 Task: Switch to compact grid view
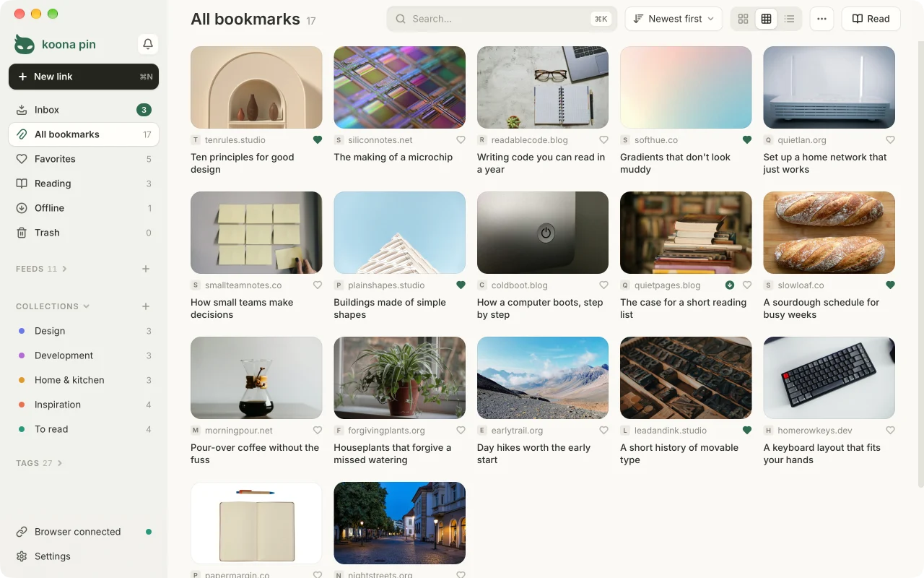pos(766,19)
